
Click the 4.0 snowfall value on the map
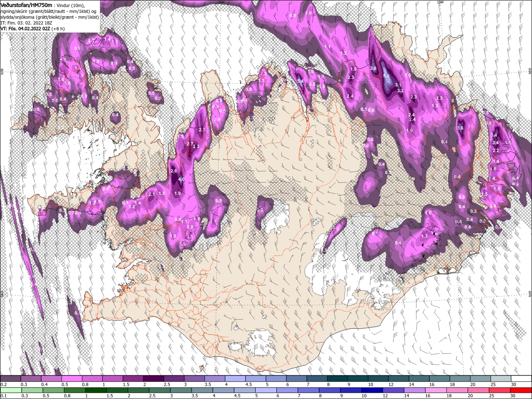(x=181, y=179)
